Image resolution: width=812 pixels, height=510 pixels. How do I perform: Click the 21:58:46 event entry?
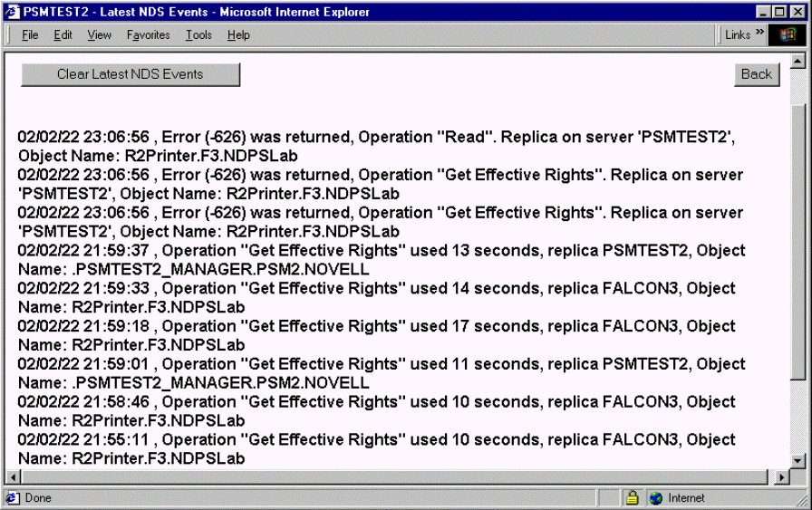[376, 411]
